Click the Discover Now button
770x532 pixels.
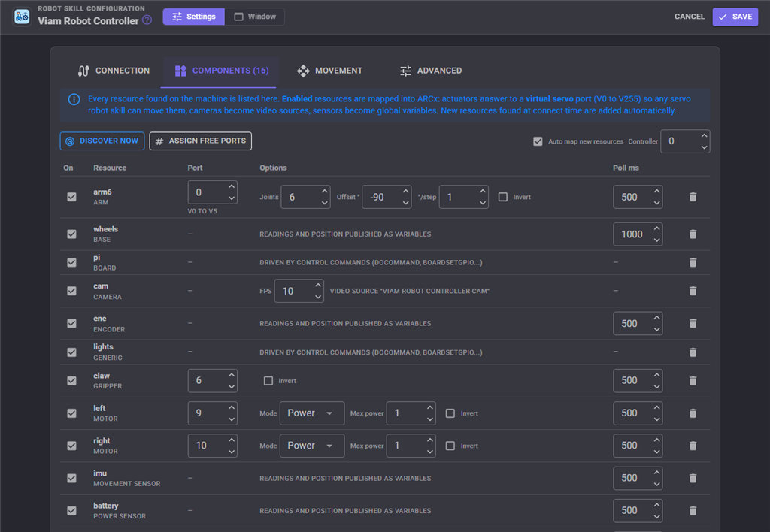pos(102,141)
